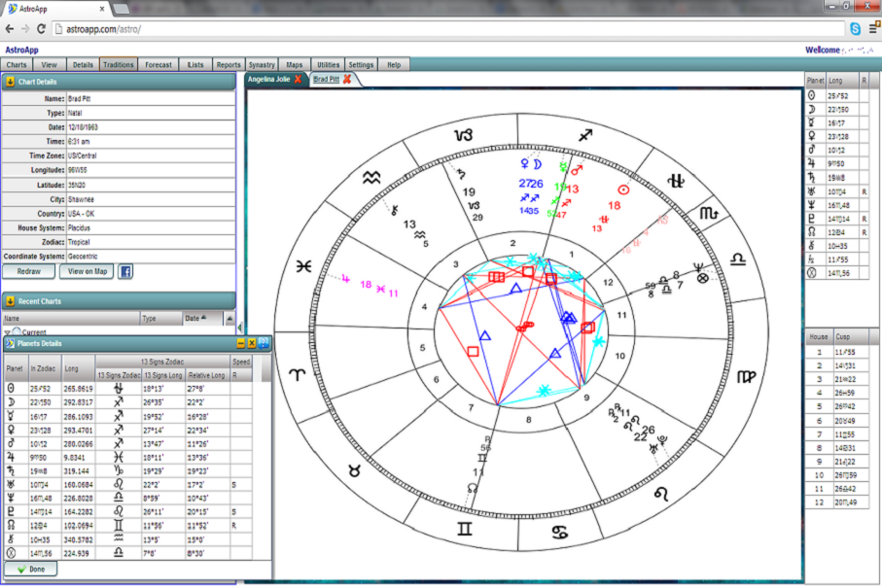Collapse the Recent Charts panel
This screenshot has height=588, width=882.
point(10,301)
